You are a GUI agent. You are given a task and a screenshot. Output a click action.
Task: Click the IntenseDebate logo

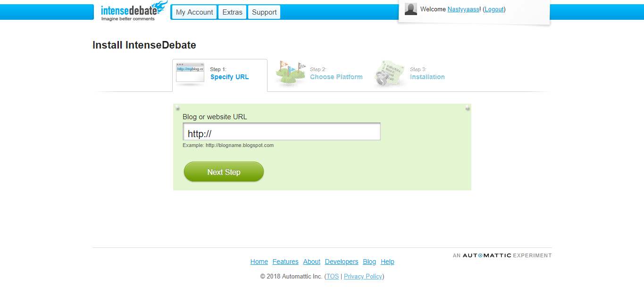(134, 11)
